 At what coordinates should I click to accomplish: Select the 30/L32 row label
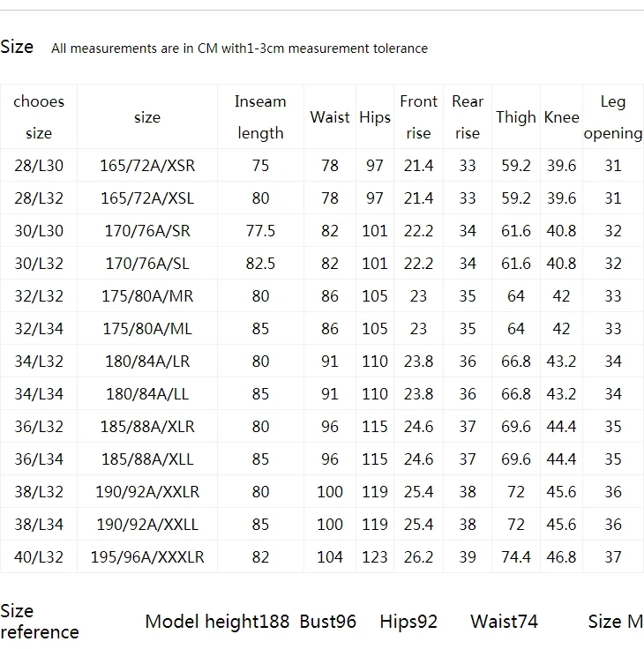click(39, 264)
